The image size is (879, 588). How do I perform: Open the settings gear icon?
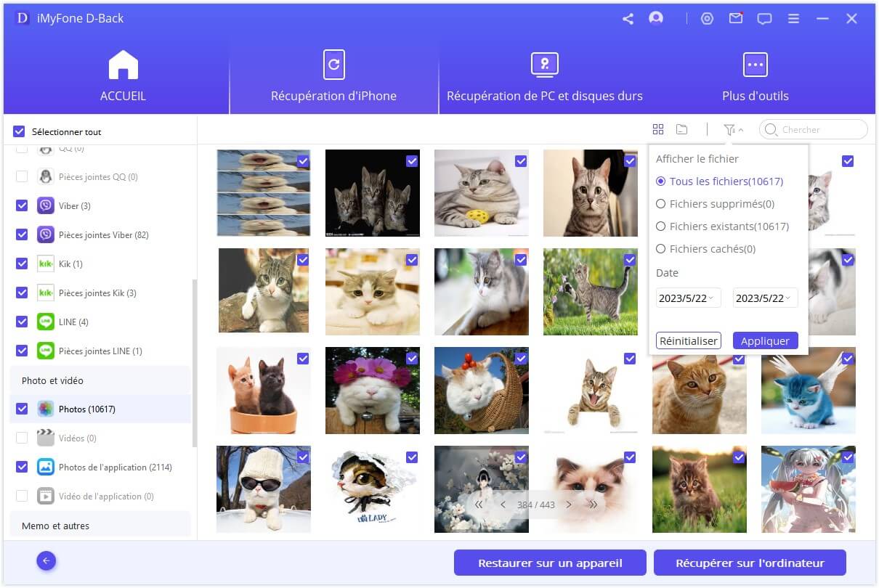707,18
